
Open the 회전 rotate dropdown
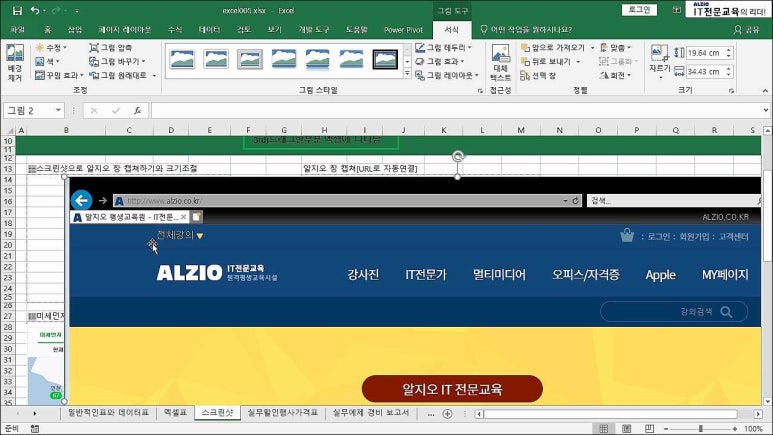pos(615,75)
